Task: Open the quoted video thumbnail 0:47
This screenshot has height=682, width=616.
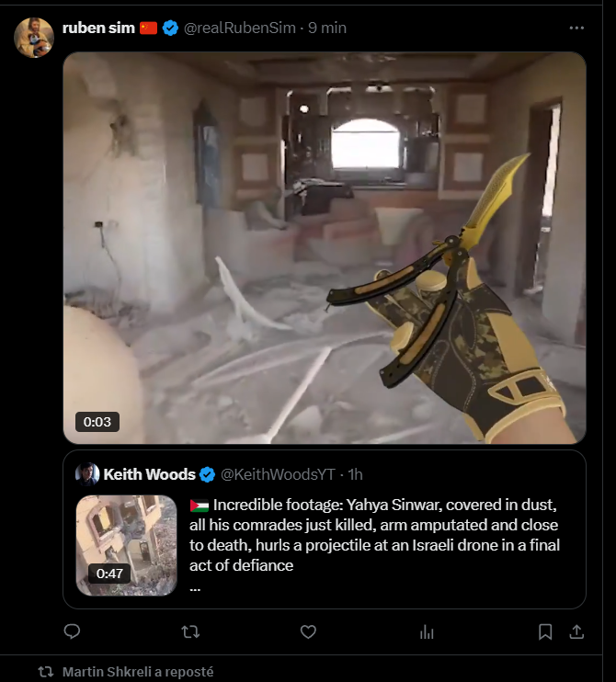Action: coord(127,545)
